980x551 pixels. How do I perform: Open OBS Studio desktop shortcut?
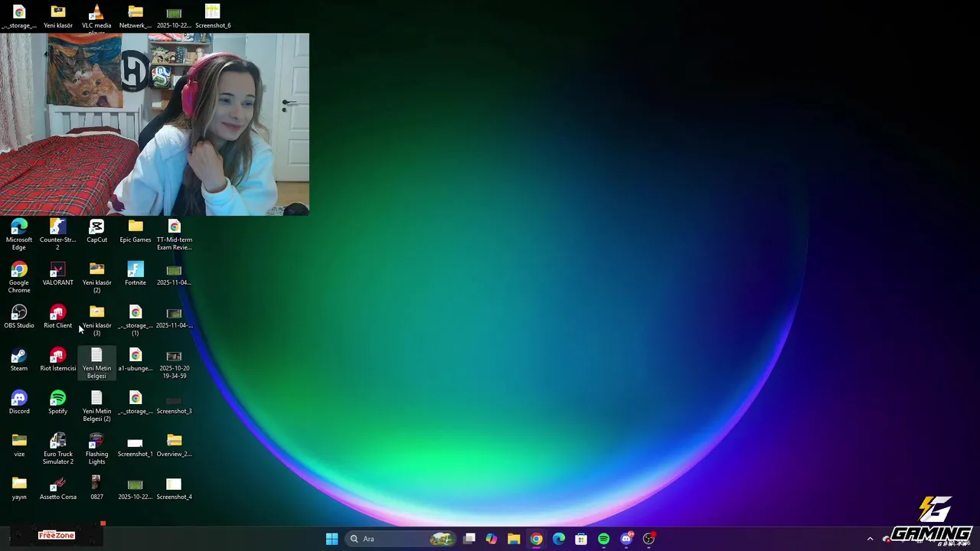(19, 317)
